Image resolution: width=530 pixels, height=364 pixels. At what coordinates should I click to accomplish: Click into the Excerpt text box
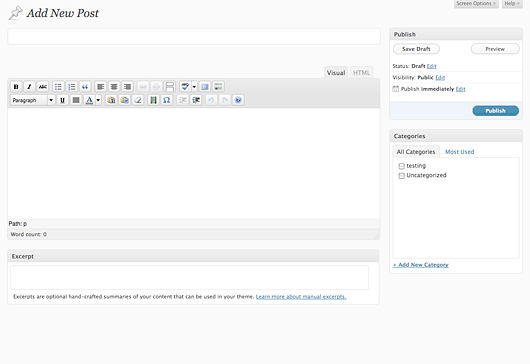tap(189, 277)
